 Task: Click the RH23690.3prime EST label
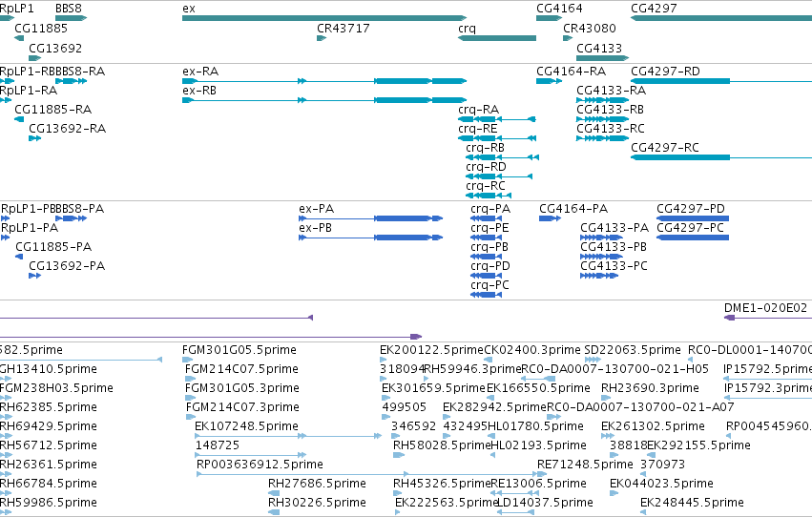point(650,388)
